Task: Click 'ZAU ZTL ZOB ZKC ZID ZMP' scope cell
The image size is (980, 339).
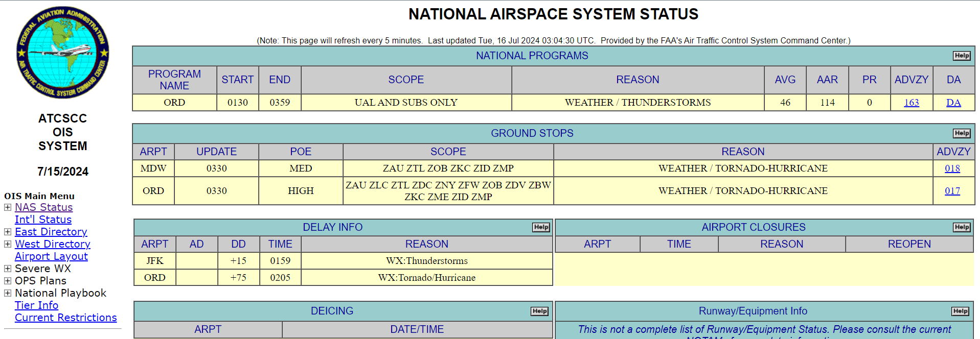Action: click(x=448, y=168)
